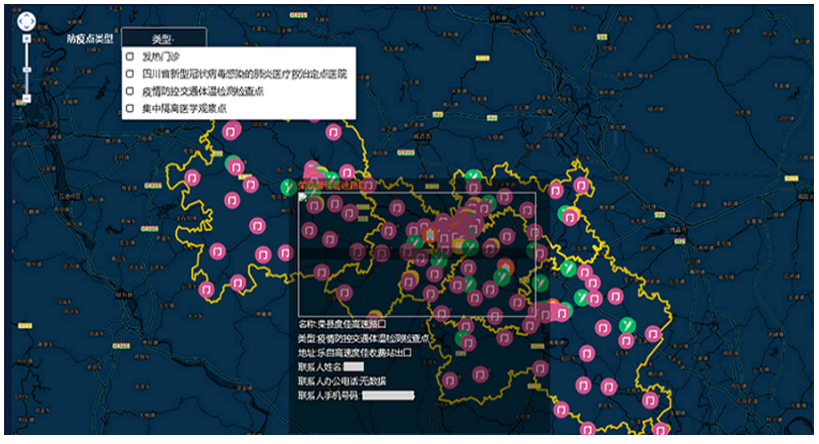Click the zoom out minus button
Image resolution: width=819 pixels, height=444 pixels.
tap(27, 99)
